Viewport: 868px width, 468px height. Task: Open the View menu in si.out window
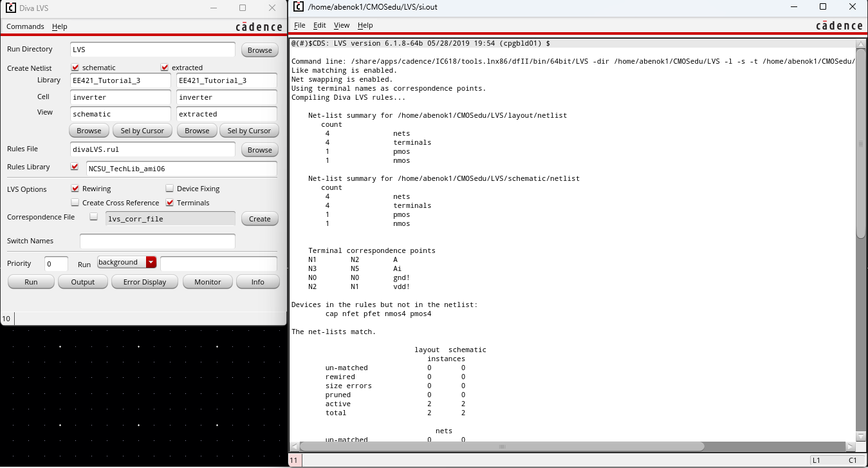tap(342, 25)
